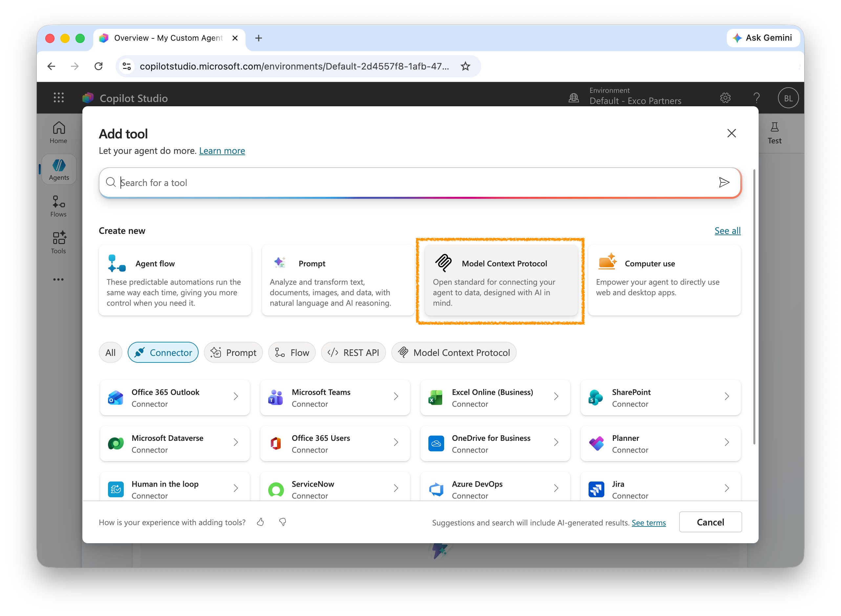Open the site information icon
Viewport: 841px width, 616px height.
[127, 66]
